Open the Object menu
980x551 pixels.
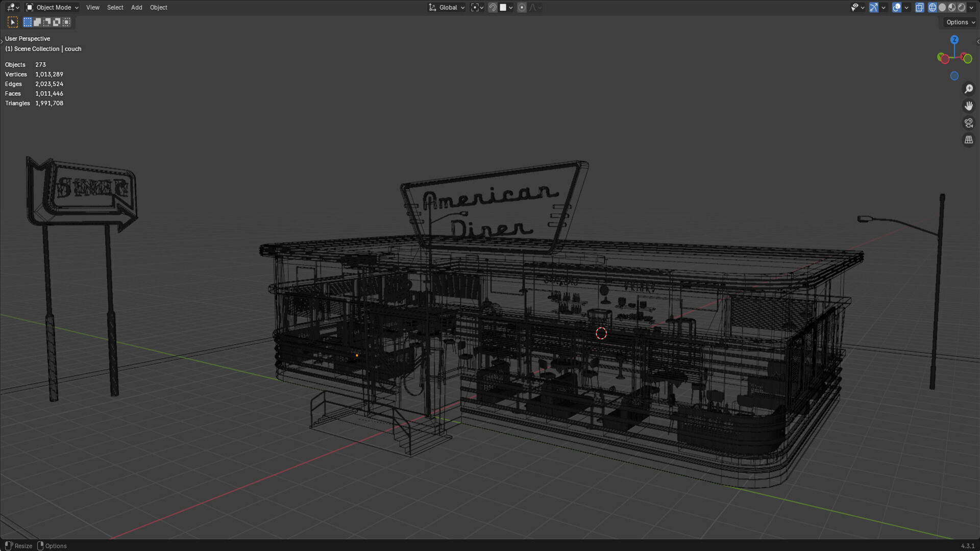click(158, 7)
